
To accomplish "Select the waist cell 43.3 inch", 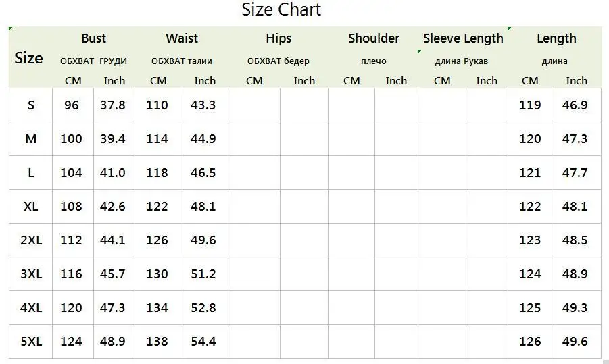I will 205,105.
